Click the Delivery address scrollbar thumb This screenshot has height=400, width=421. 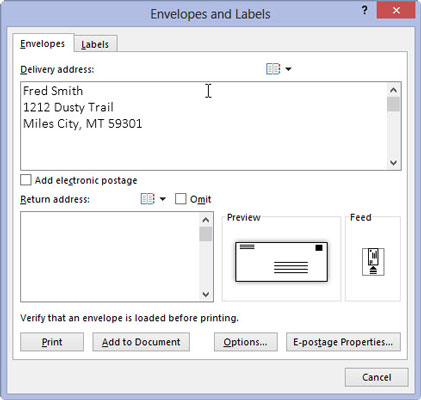pyautogui.click(x=393, y=104)
